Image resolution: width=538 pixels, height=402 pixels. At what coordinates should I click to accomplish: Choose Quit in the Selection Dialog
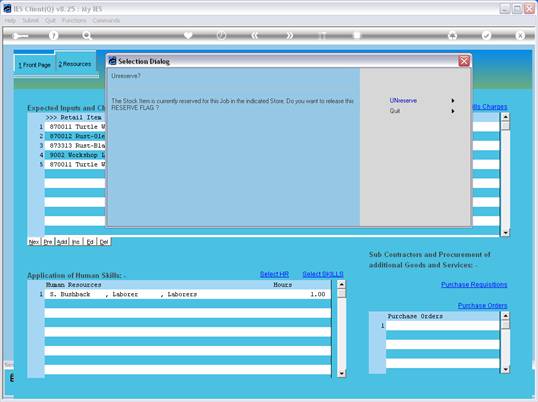click(x=395, y=111)
